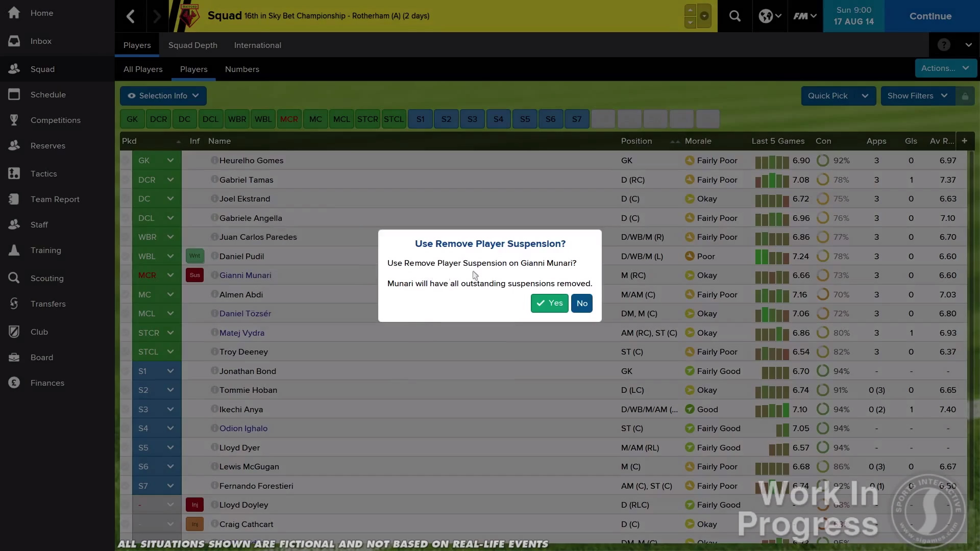Screen dimensions: 980x551
Task: Open Scouting from the sidebar
Action: [x=46, y=278]
